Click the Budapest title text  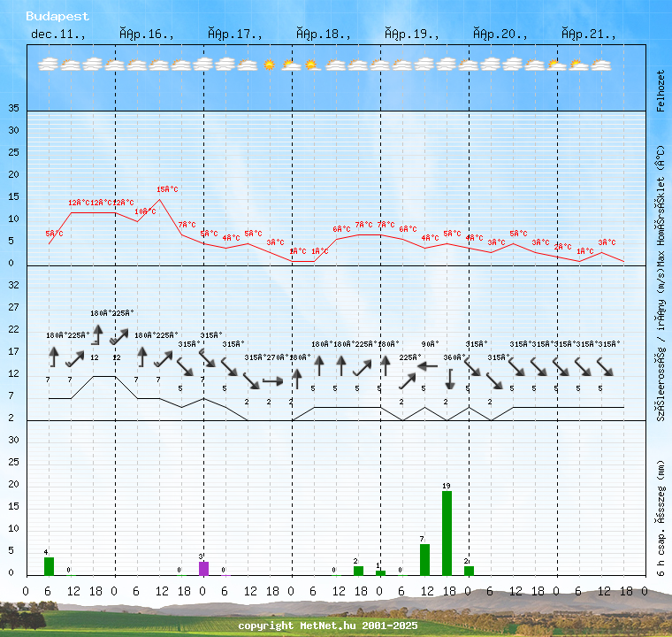[x=57, y=16]
